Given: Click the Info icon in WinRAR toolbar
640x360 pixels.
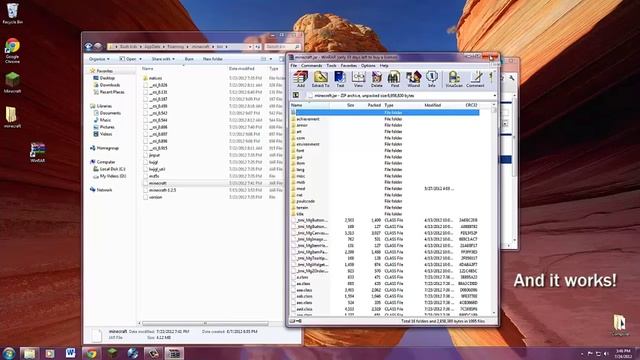Looking at the screenshot, I should [x=431, y=79].
